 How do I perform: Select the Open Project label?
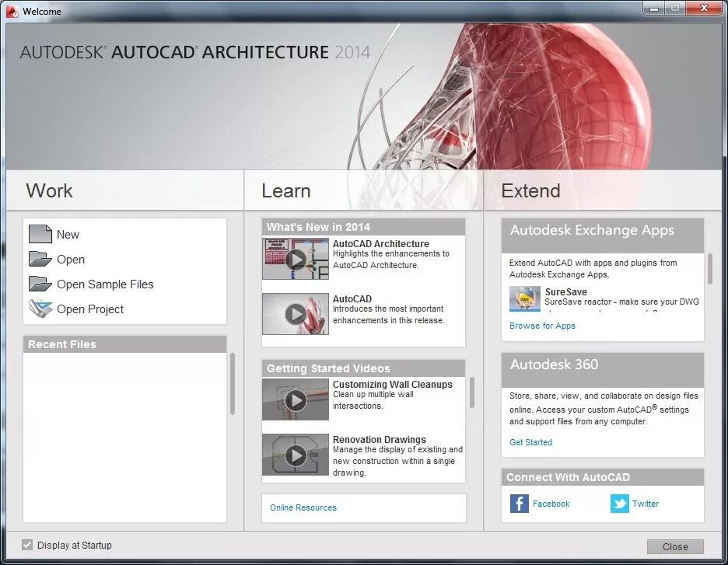coord(90,309)
